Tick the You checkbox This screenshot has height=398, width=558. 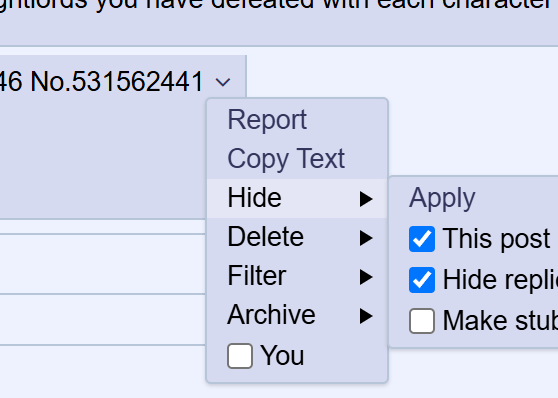pyautogui.click(x=240, y=356)
